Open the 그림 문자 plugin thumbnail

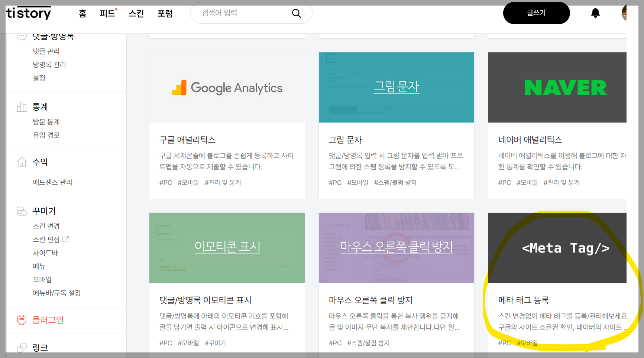(397, 88)
